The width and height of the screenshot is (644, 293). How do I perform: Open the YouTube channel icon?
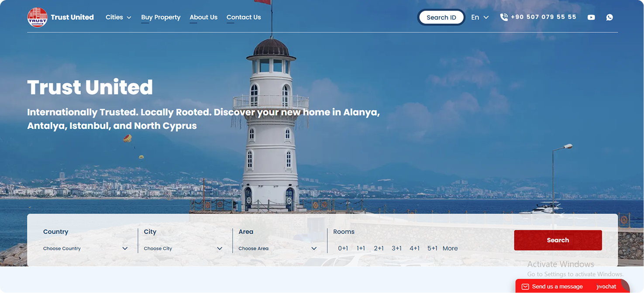pyautogui.click(x=591, y=17)
